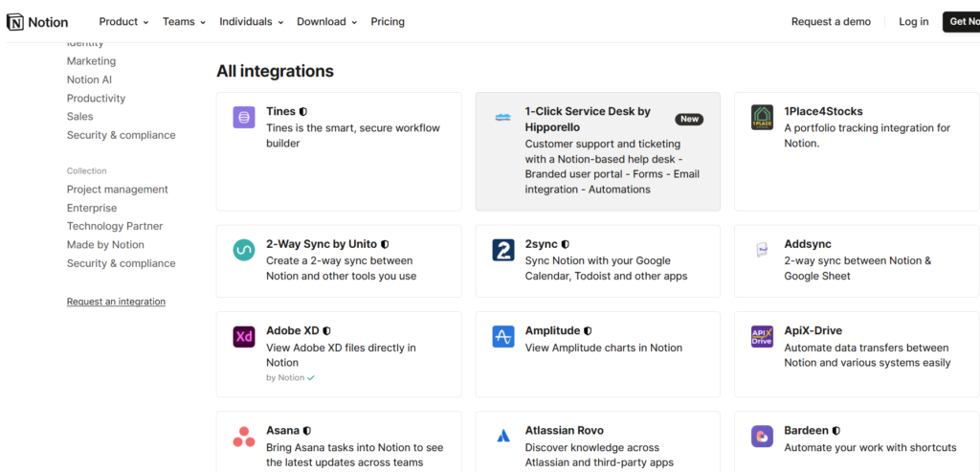Viewport: 980px width, 472px height.
Task: Expand the Product dropdown menu
Action: point(123,22)
